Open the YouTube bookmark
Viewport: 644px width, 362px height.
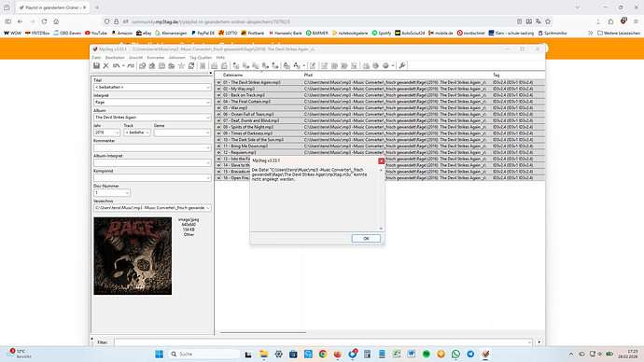point(96,33)
